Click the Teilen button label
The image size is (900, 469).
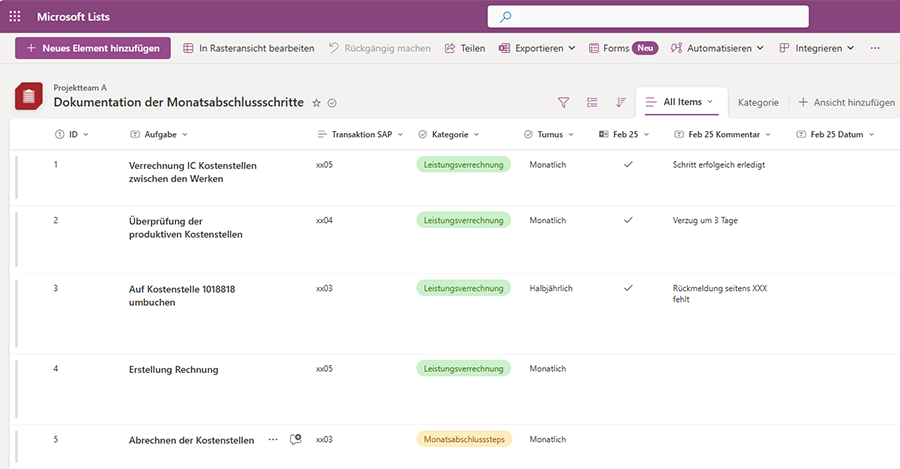pos(473,48)
